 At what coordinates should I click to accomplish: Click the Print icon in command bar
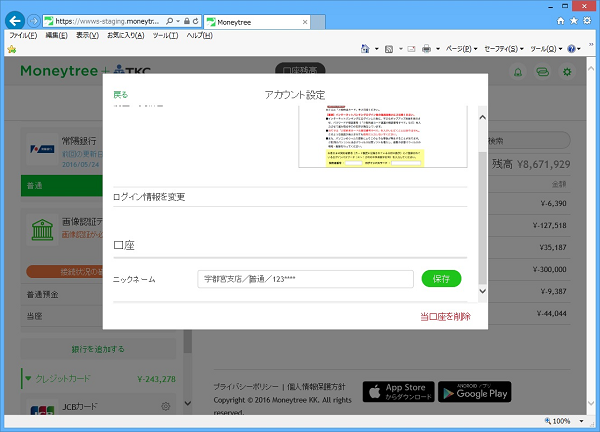click(x=426, y=49)
